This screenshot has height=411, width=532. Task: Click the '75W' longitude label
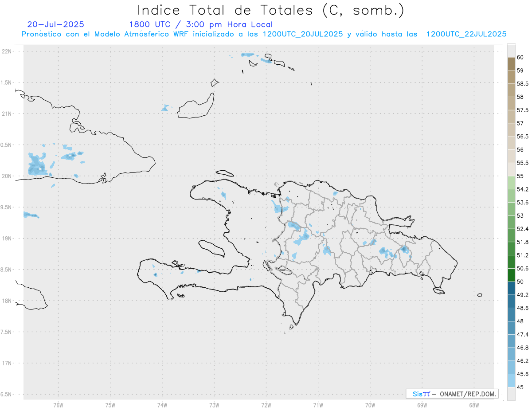(110, 405)
